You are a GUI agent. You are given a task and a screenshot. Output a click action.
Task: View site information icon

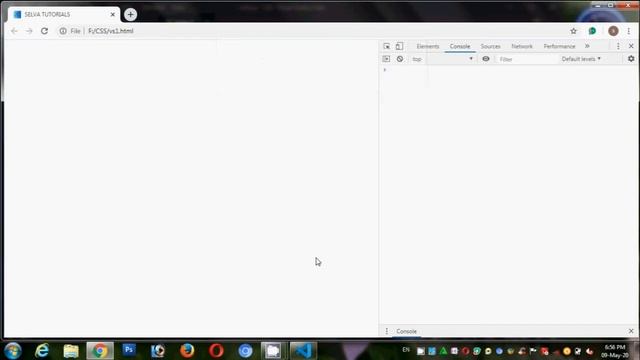click(x=63, y=31)
